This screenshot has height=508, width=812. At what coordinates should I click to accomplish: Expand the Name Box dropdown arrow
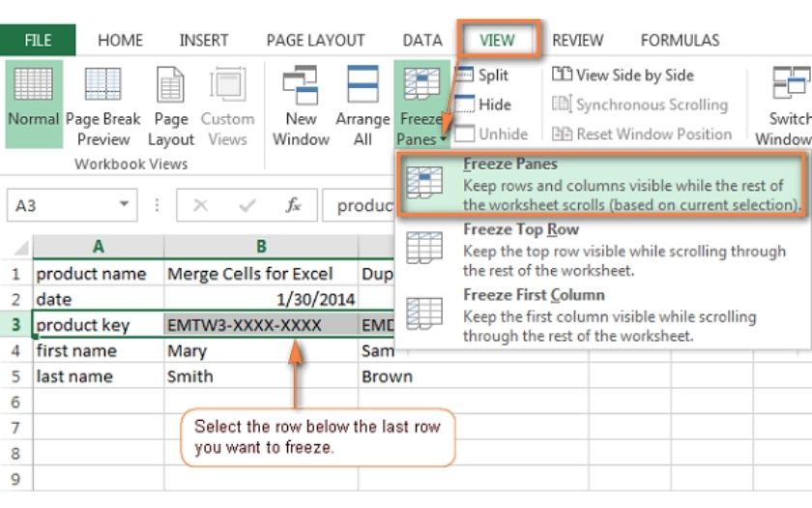124,205
